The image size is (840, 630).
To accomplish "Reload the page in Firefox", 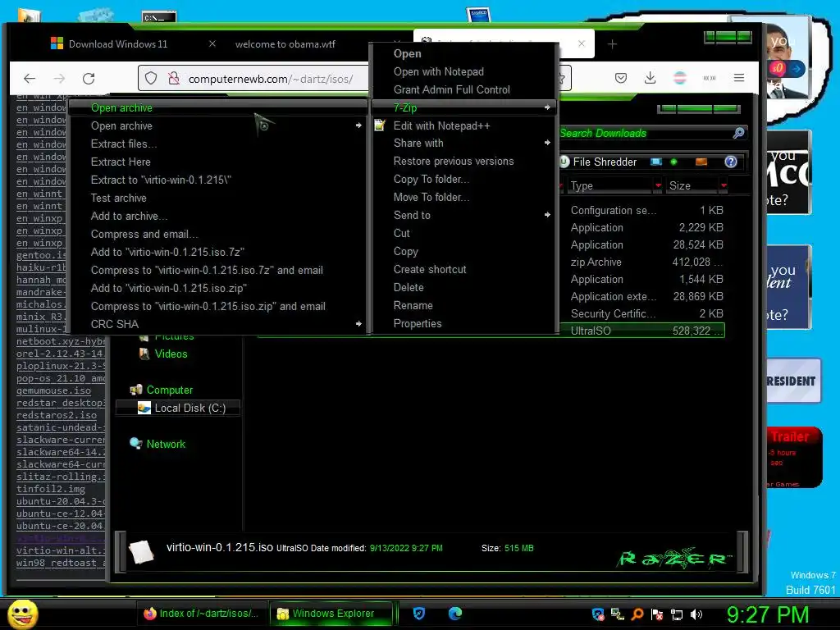I will point(89,79).
